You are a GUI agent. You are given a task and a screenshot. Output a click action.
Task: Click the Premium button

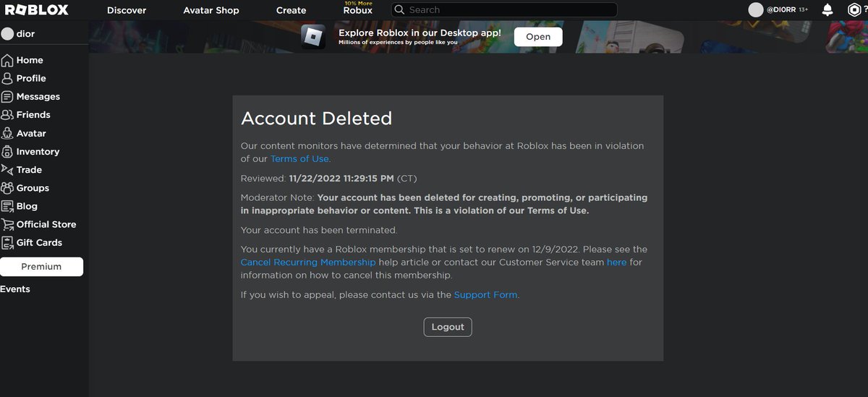(41, 266)
